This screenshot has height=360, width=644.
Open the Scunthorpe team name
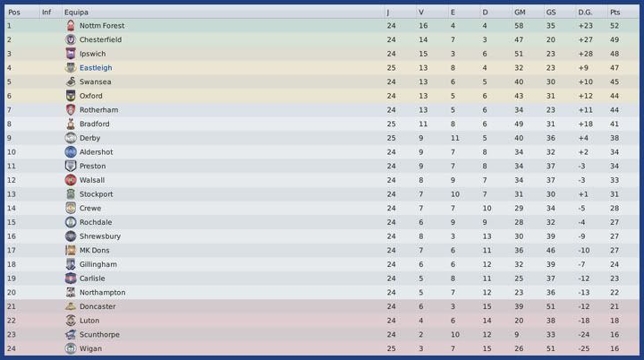98,335
